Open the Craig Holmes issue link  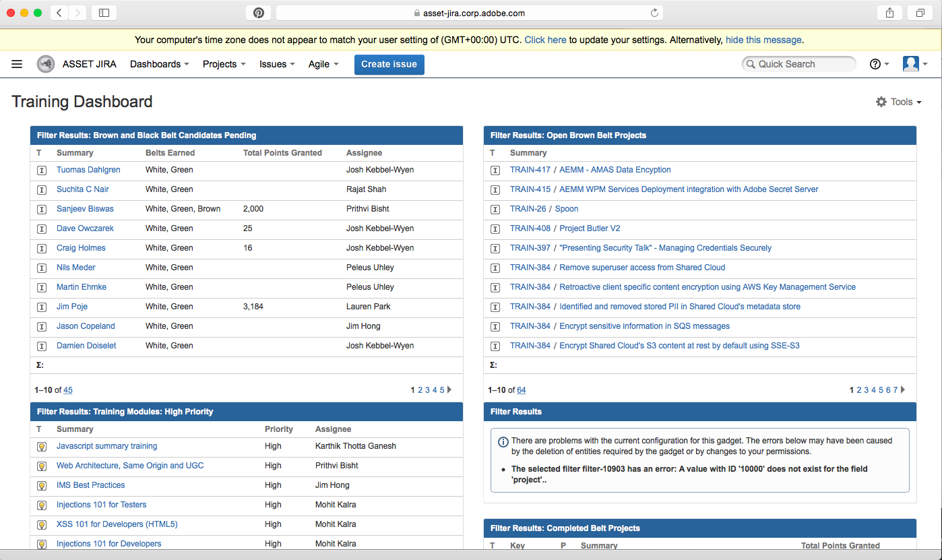pos(81,248)
